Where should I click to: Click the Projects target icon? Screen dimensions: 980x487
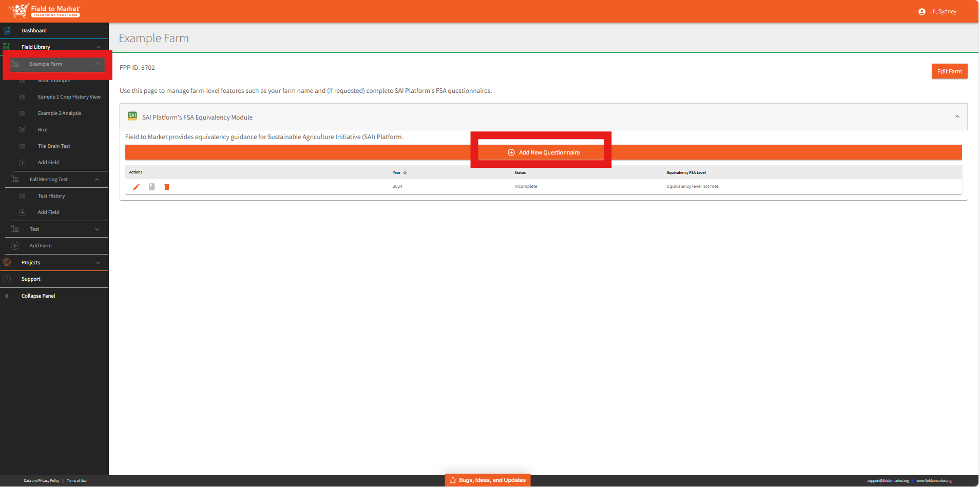[x=7, y=262]
